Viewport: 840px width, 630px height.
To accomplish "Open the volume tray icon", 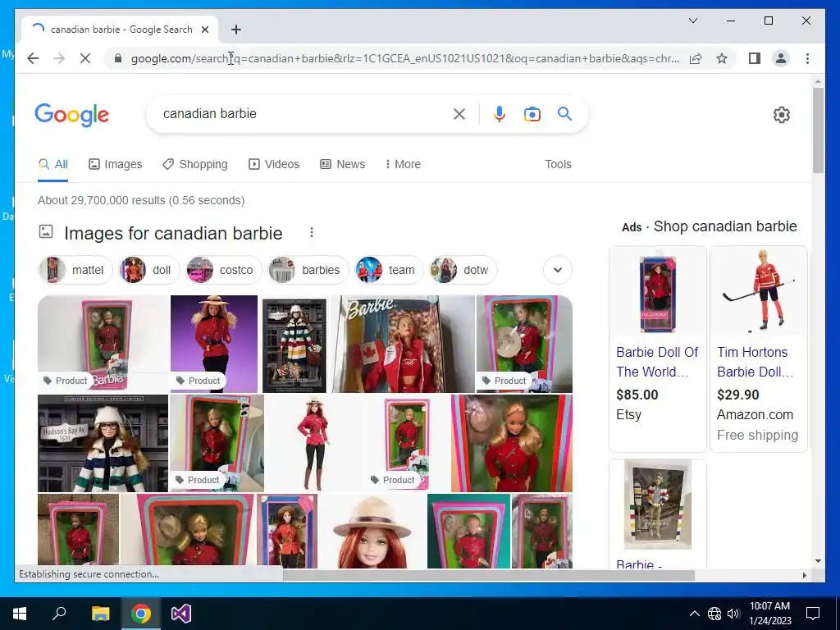I will coord(733,614).
